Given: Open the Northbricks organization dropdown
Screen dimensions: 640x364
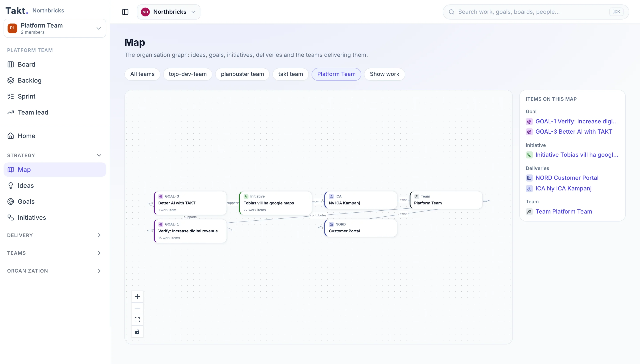Looking at the screenshot, I should pyautogui.click(x=168, y=12).
